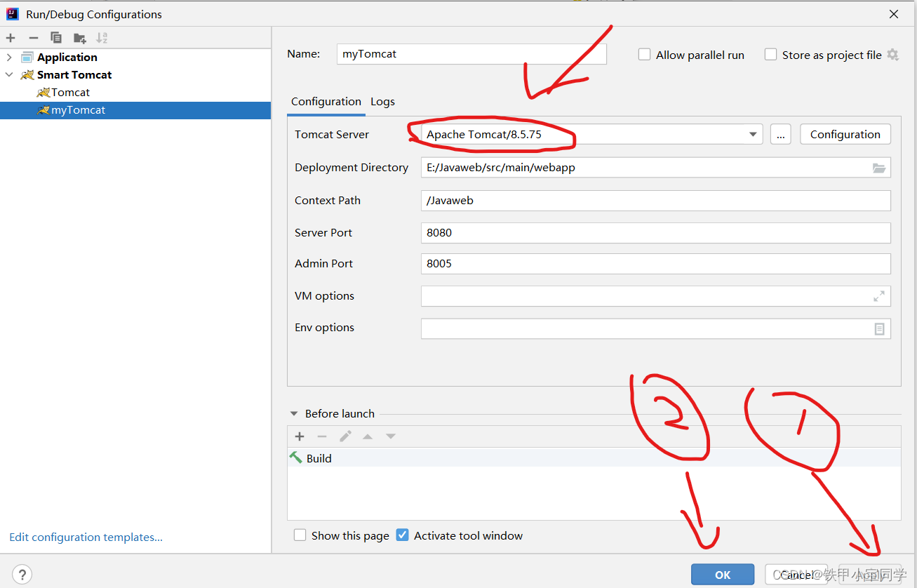The height and width of the screenshot is (588, 917).
Task: Edit the selected Before launch task
Action: click(x=345, y=436)
